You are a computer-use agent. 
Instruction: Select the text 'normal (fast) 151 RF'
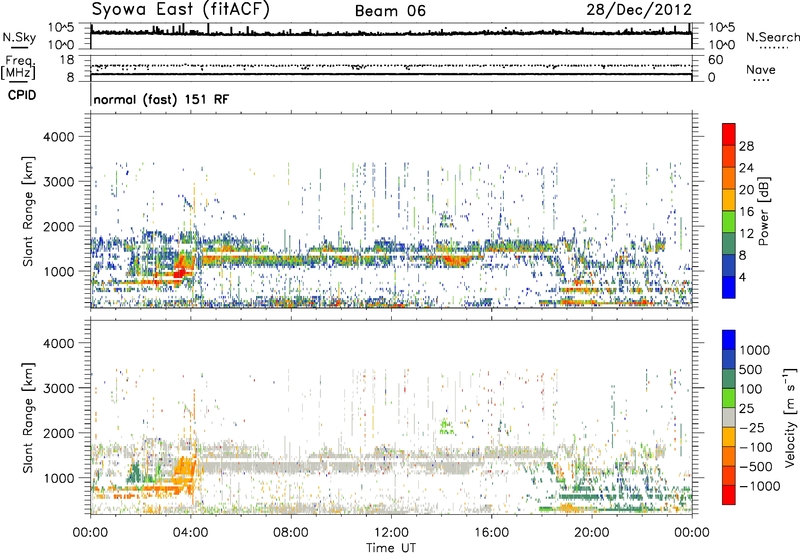[x=161, y=99]
